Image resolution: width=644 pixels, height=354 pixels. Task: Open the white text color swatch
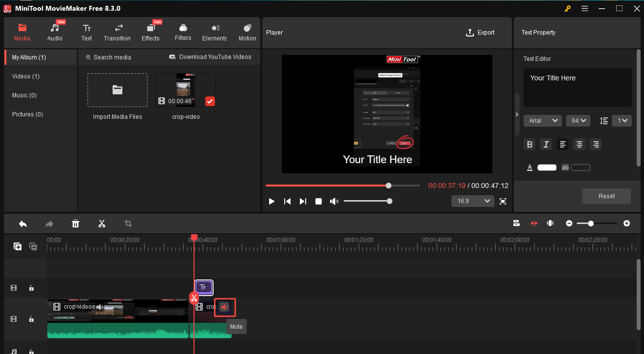(x=547, y=168)
